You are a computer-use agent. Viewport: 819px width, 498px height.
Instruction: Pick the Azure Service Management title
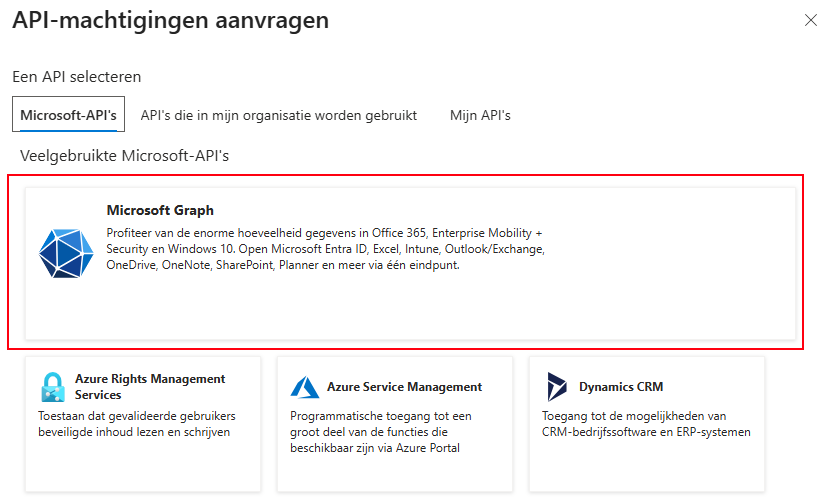pyautogui.click(x=404, y=387)
